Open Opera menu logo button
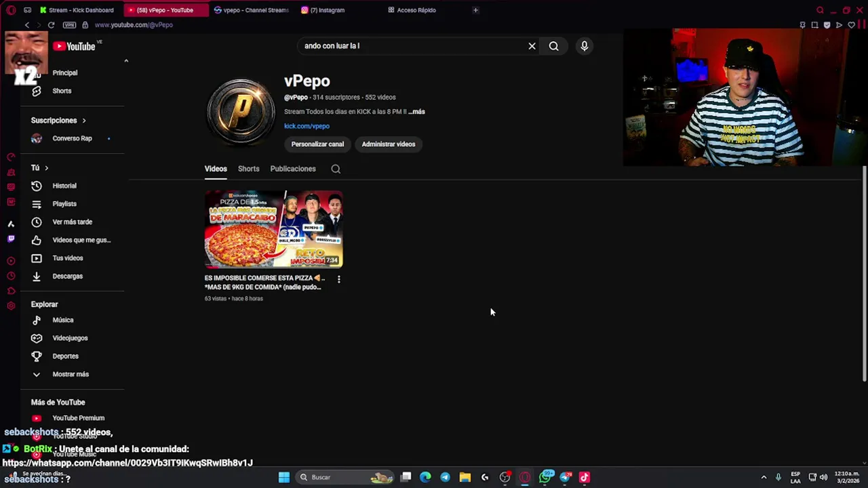The image size is (868, 488). tap(11, 10)
